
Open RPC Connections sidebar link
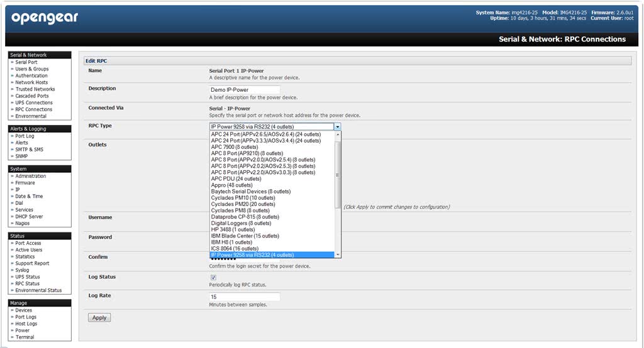pos(34,109)
